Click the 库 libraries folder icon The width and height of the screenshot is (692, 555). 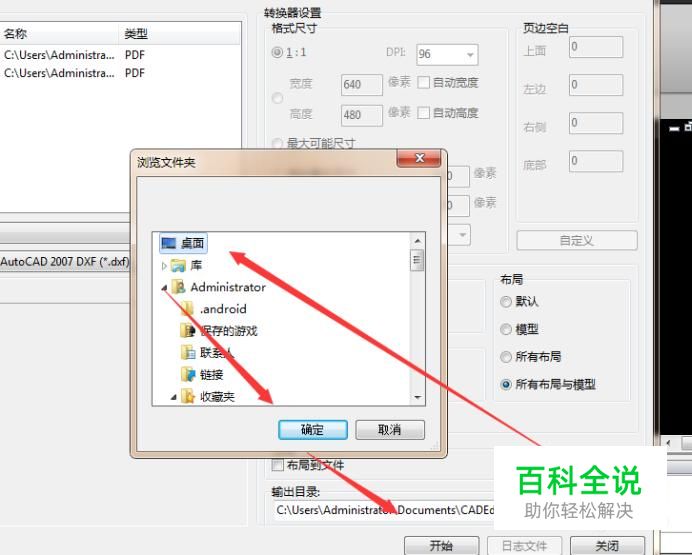click(178, 266)
